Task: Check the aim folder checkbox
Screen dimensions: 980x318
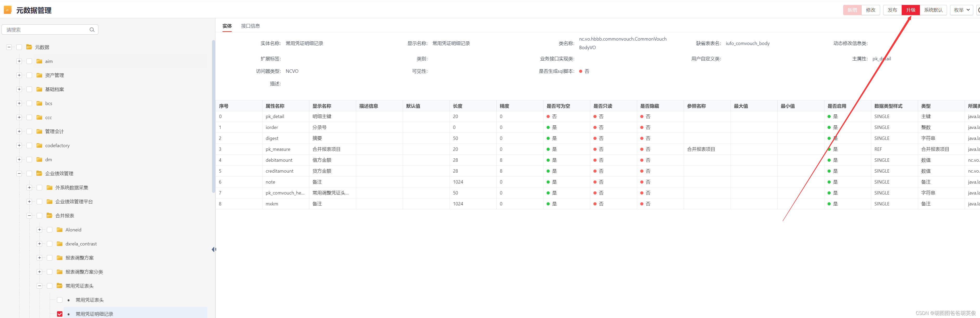Action: click(29, 61)
